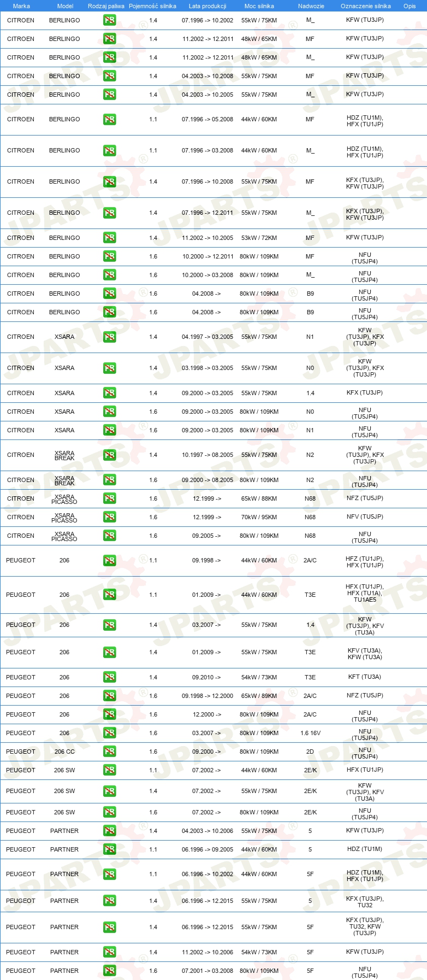Click the Marka column header

pos(21,6)
